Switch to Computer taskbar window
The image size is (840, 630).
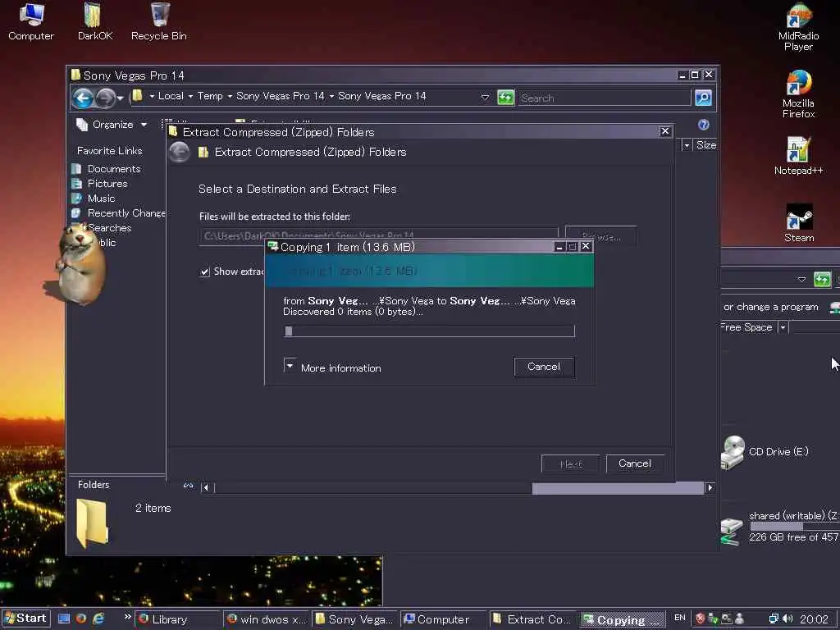coord(444,619)
